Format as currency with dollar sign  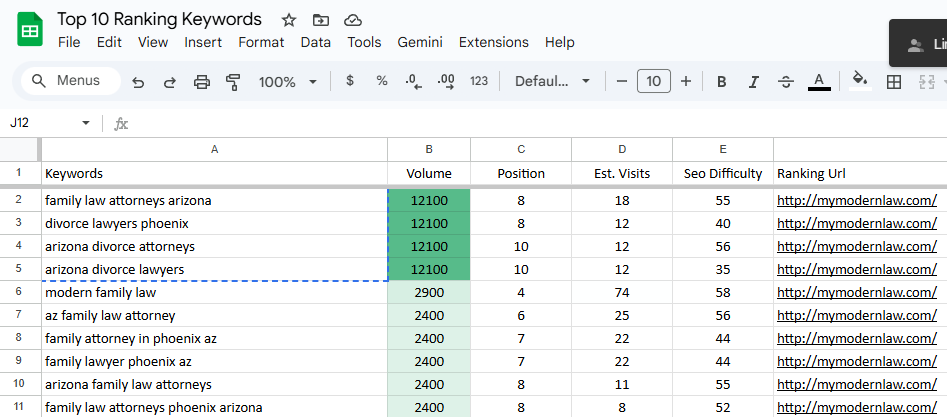point(350,81)
